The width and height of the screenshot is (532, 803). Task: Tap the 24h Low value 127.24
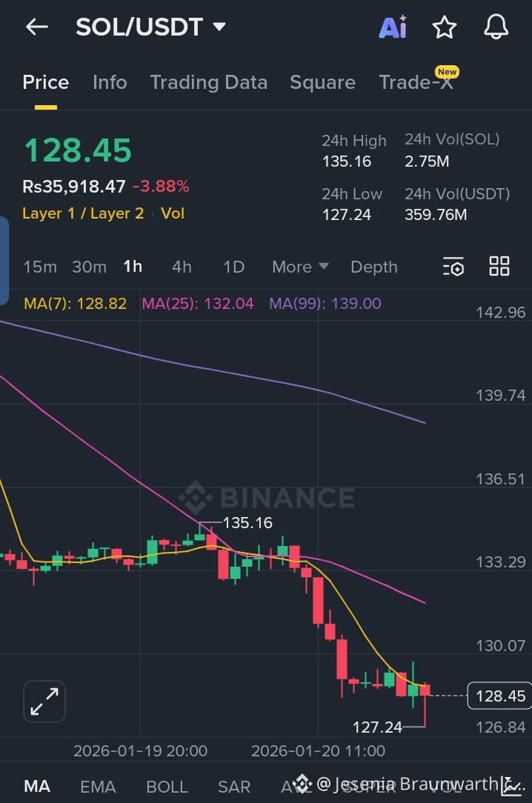(x=347, y=215)
